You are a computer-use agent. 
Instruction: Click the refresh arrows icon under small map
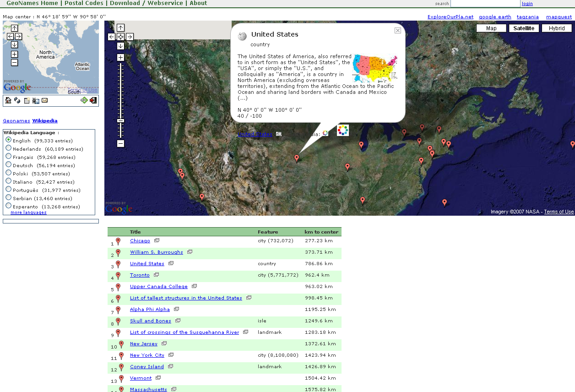(17, 100)
